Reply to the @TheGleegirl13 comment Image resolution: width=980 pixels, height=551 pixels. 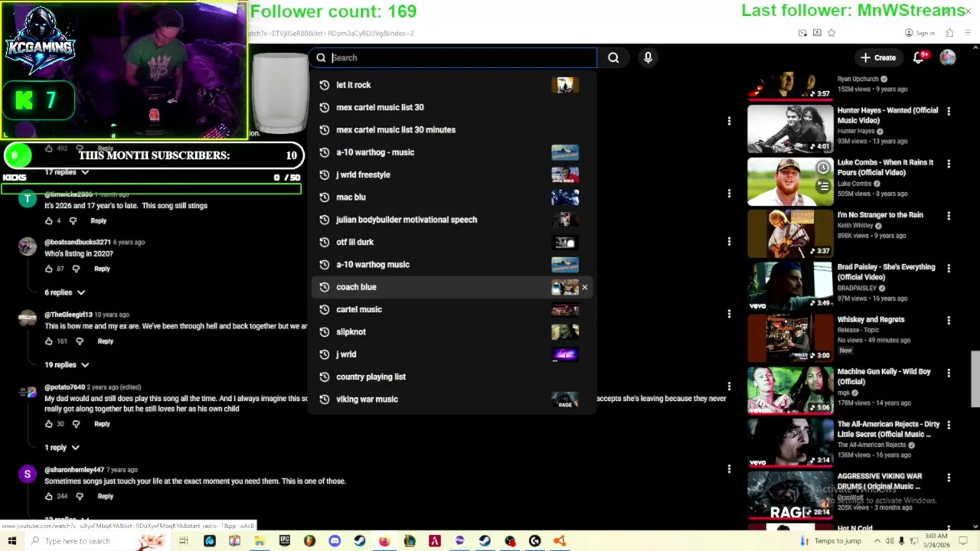[105, 341]
